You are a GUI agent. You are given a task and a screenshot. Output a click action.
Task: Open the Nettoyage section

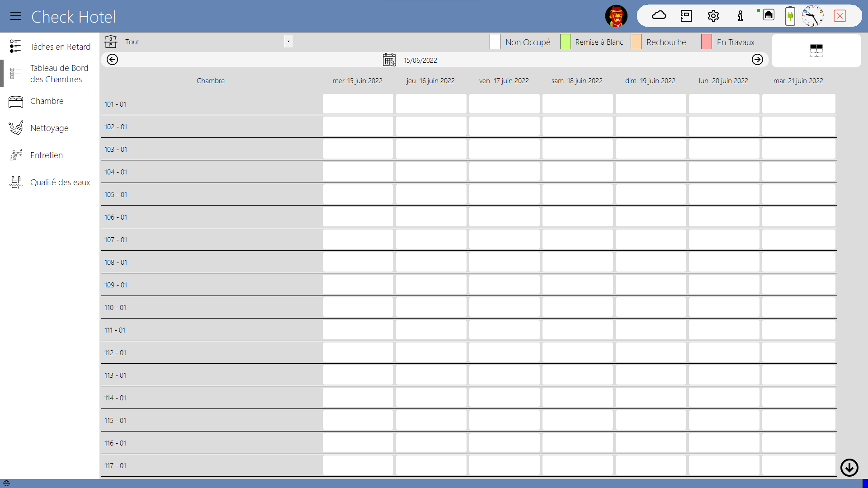49,128
